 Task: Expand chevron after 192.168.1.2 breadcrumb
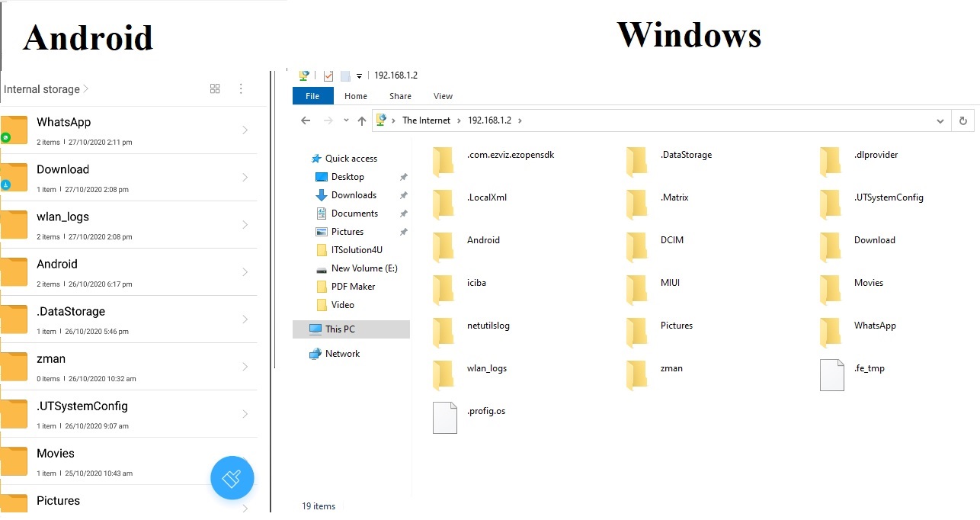[x=520, y=120]
